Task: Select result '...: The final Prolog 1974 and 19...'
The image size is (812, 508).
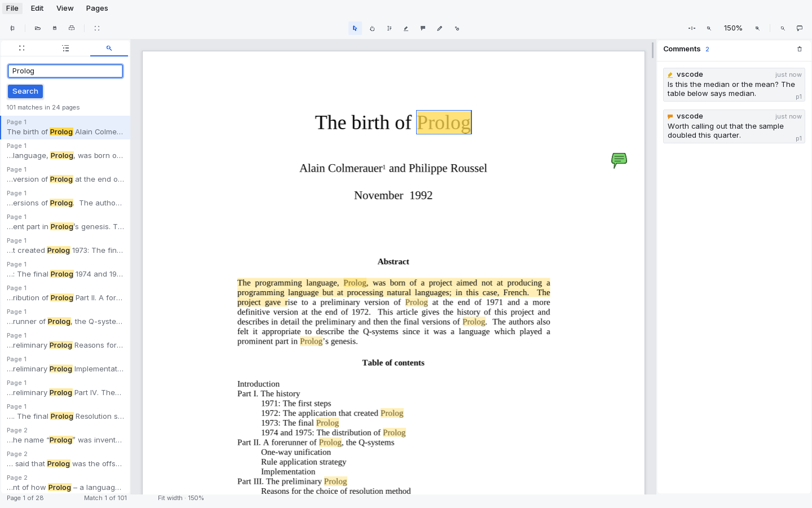Action: [65, 270]
